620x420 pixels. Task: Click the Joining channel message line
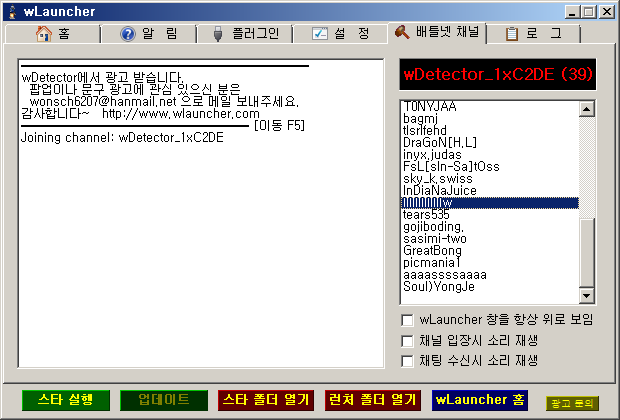point(122,138)
